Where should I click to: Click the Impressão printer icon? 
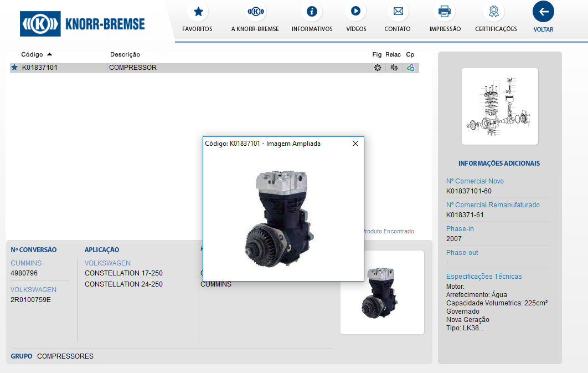tap(445, 12)
